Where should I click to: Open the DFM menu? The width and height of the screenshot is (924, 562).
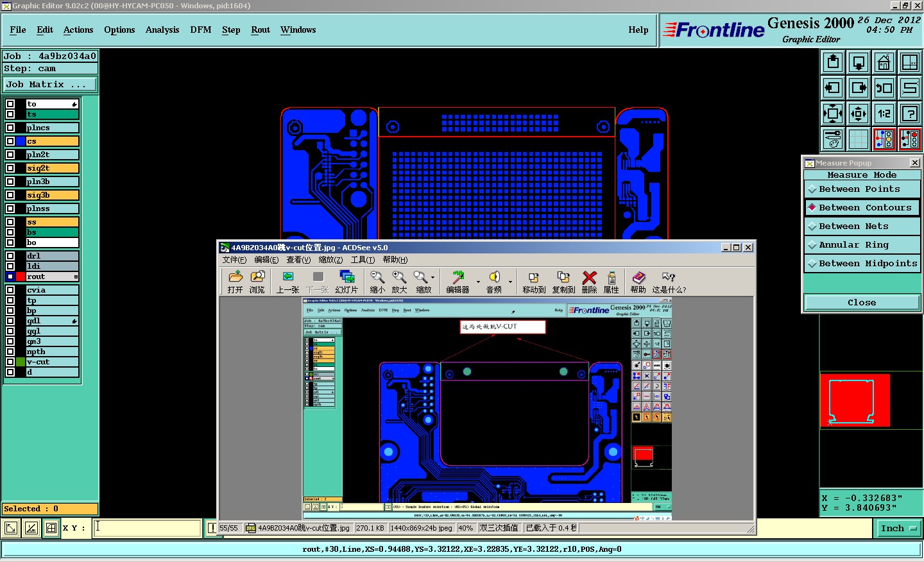pyautogui.click(x=201, y=30)
